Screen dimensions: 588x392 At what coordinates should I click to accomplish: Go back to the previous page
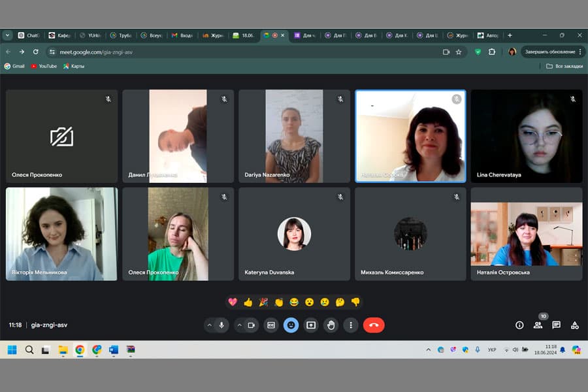click(8, 52)
